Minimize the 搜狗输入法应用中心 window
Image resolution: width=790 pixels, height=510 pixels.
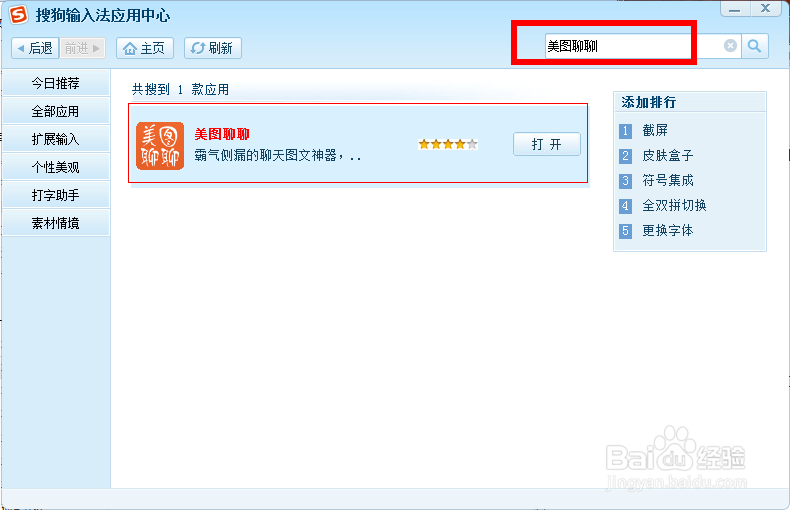(x=735, y=9)
